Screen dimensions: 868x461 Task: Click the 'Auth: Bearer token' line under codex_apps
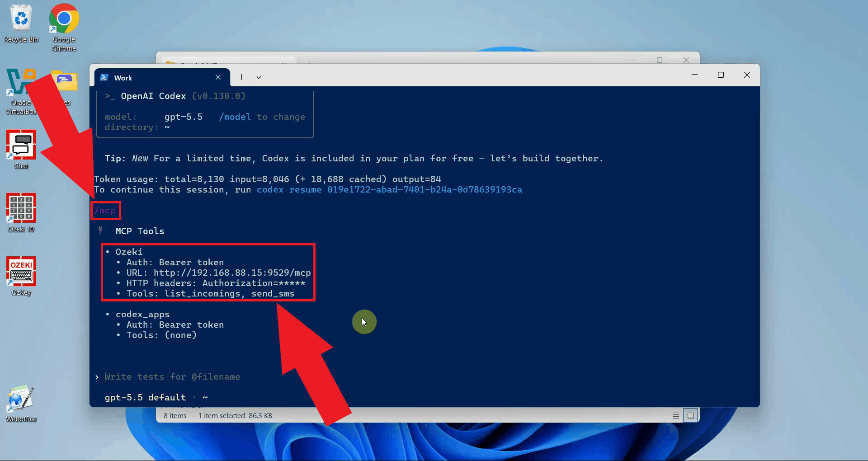175,325
